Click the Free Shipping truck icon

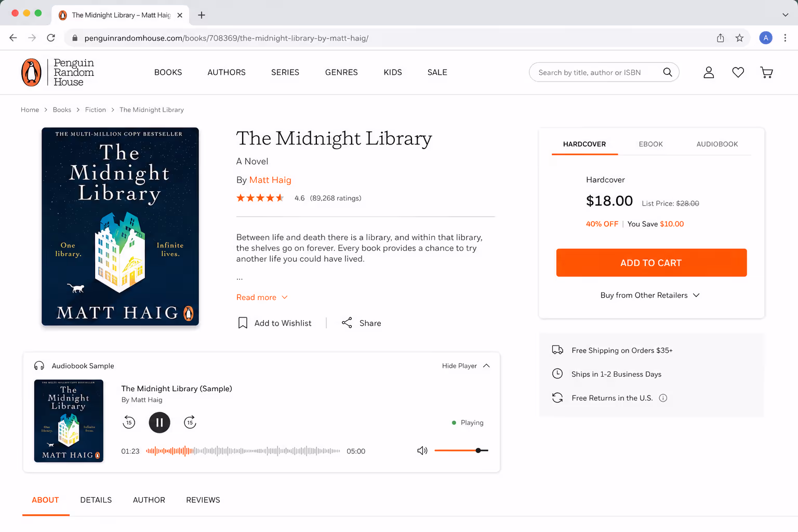tap(557, 350)
